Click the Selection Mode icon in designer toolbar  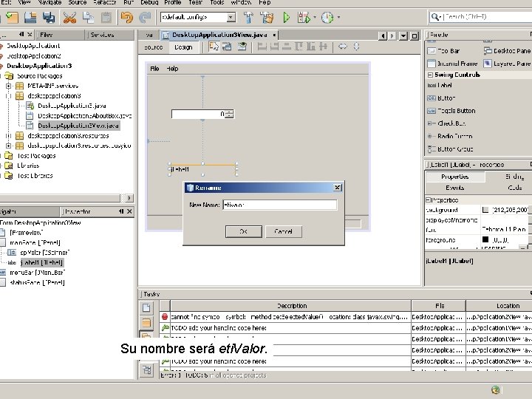coord(214,47)
